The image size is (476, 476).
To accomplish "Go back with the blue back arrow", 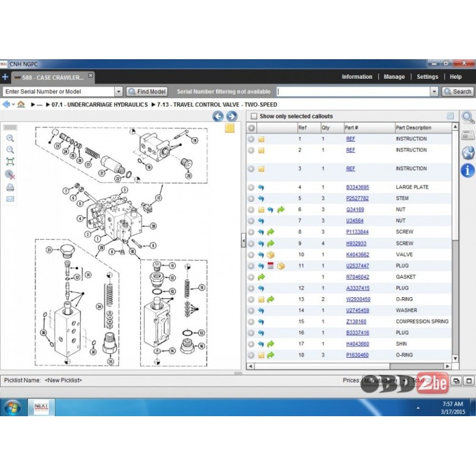I will tap(6, 104).
